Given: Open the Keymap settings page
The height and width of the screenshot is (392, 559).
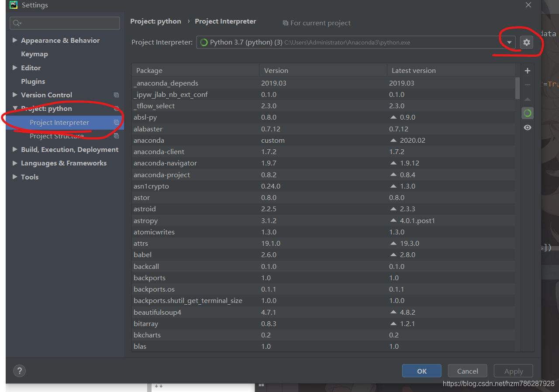Looking at the screenshot, I should (35, 54).
